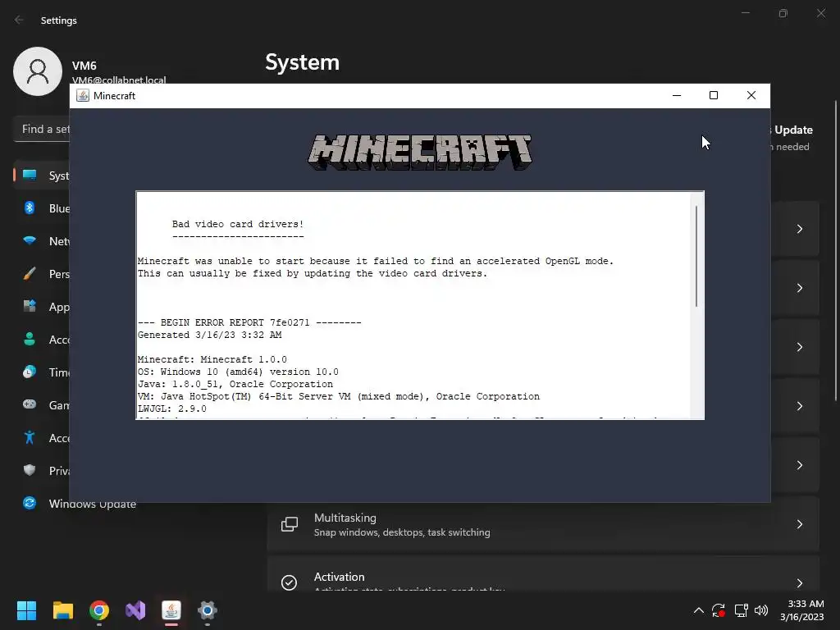840x630 pixels.
Task: Switch to the Settings gear taskbar icon
Action: (208, 610)
